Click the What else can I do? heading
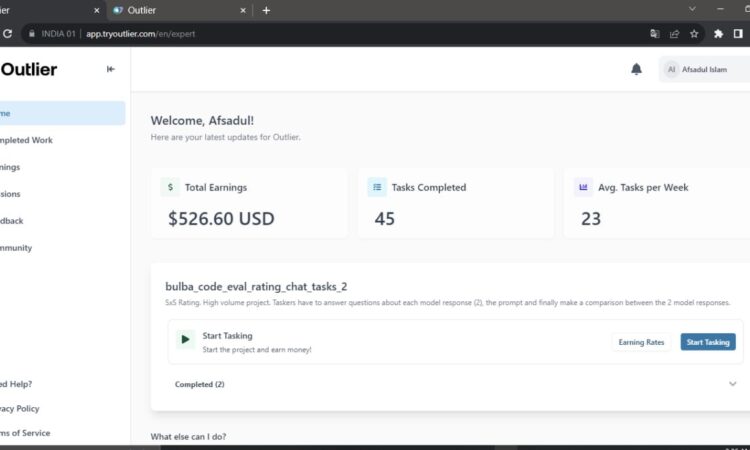The width and height of the screenshot is (750, 450). (188, 436)
